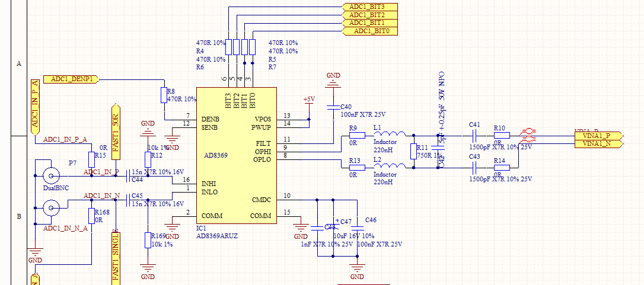The image size is (644, 285).
Task: Select capacitor C46 symbol
Action: pos(358,228)
